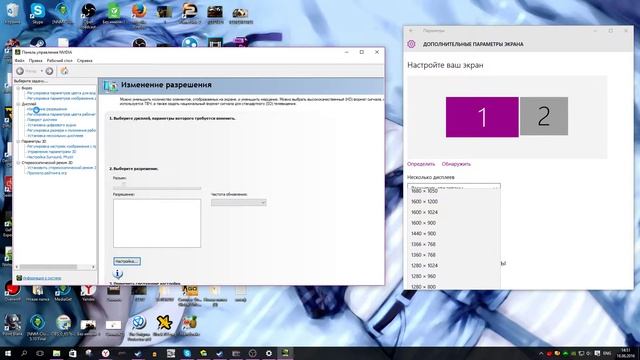Click the Back arrow in NVIDIA toolbar
This screenshot has width=640, height=360.
pyautogui.click(x=20, y=71)
